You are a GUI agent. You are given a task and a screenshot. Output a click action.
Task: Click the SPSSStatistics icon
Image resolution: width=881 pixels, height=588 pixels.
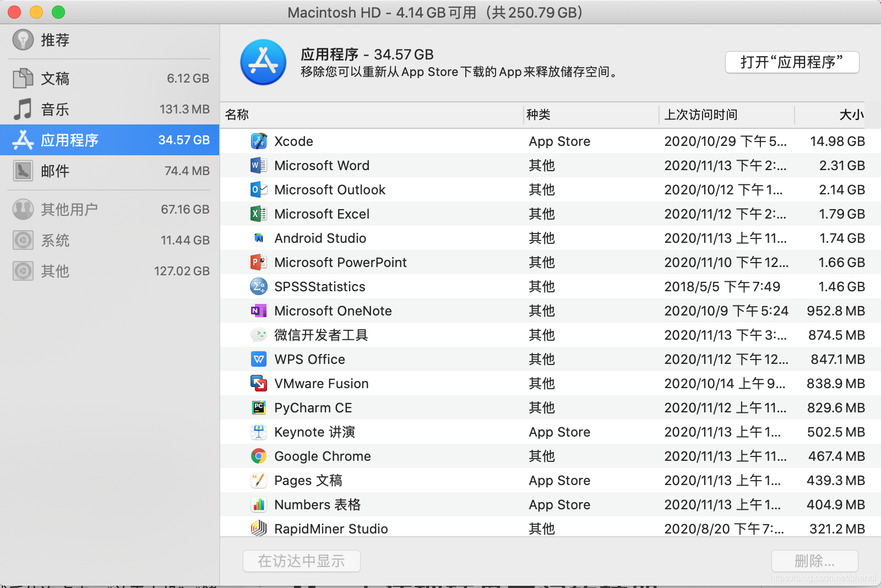[259, 287]
